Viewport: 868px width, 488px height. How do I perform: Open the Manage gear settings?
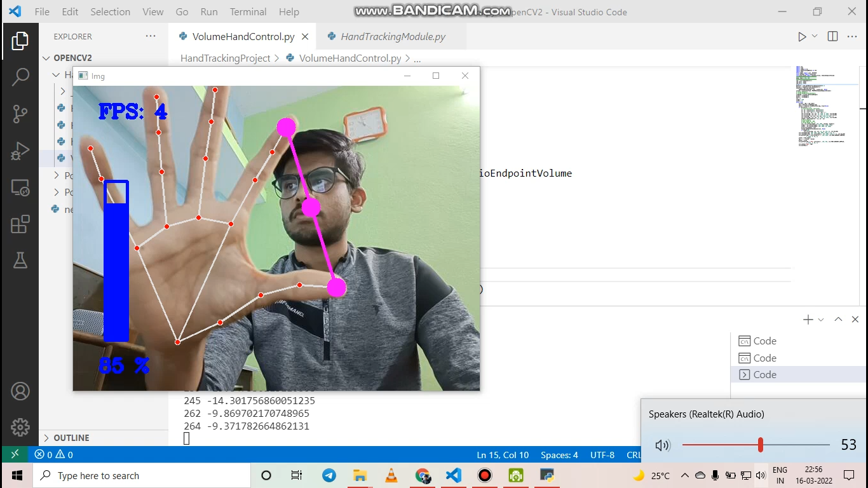tap(20, 427)
